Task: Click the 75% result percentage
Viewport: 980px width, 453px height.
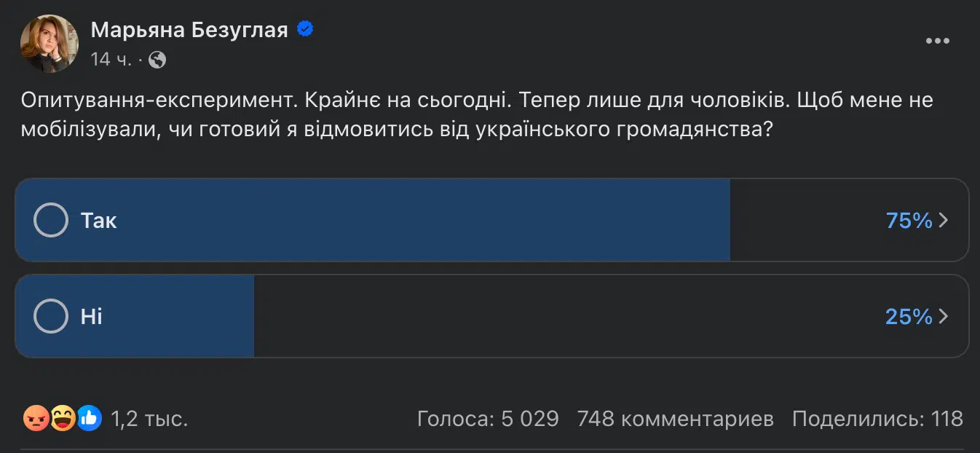Action: (909, 220)
